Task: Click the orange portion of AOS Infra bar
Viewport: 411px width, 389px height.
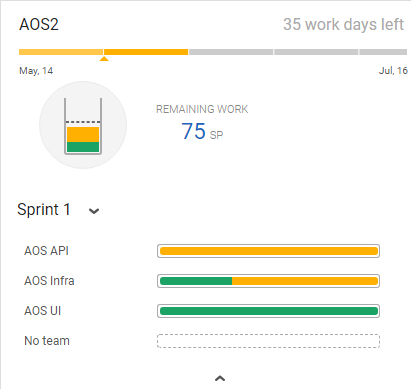Action: pyautogui.click(x=305, y=281)
